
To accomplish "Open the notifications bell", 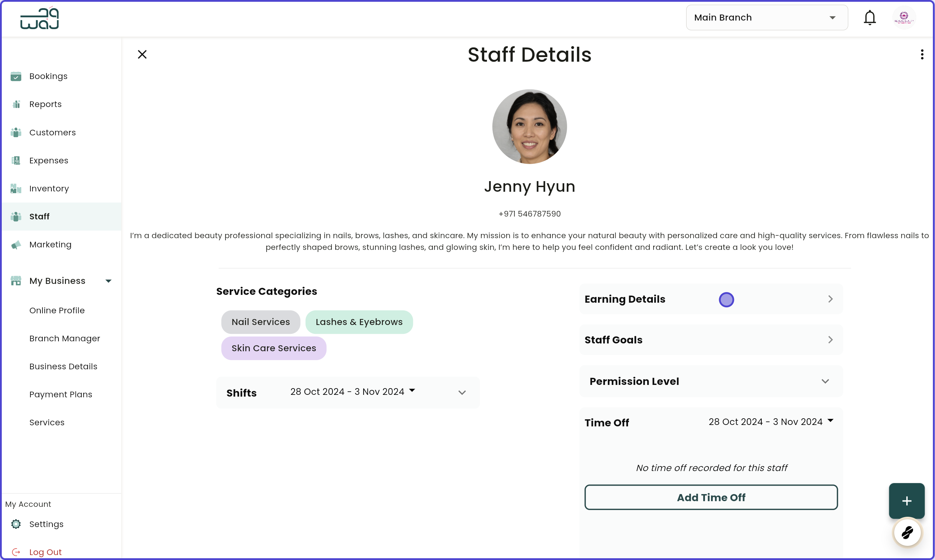I will (x=870, y=17).
